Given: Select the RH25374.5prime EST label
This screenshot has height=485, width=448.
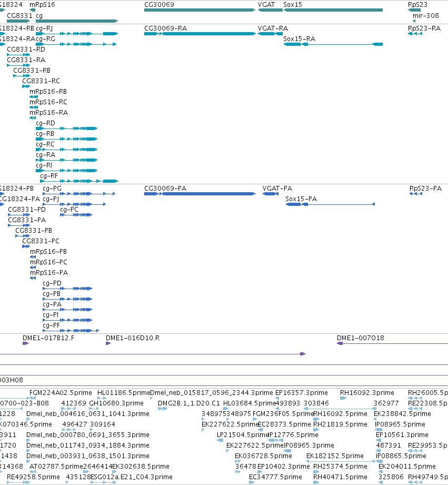Looking at the screenshot, I should (x=340, y=467).
